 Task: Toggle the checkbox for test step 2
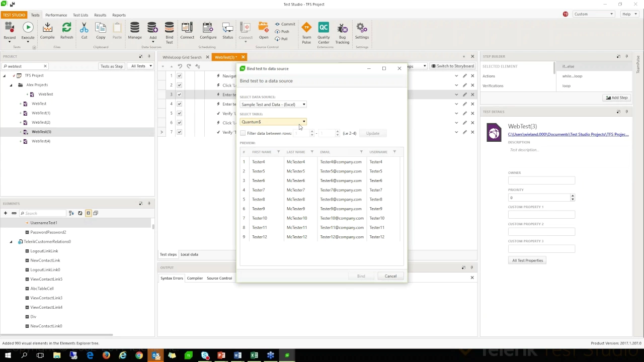179,85
